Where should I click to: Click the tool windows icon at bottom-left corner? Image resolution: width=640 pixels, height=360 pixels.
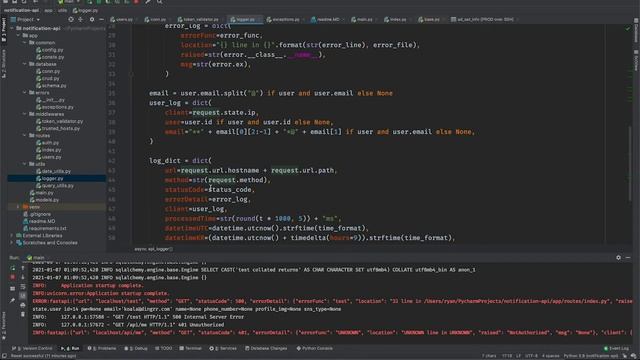[x=4, y=356]
